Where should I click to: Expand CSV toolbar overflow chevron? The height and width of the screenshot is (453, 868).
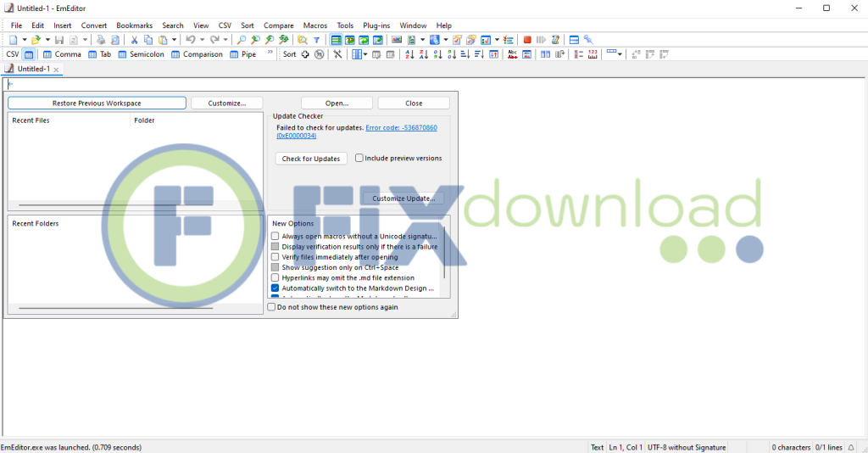[x=270, y=53]
